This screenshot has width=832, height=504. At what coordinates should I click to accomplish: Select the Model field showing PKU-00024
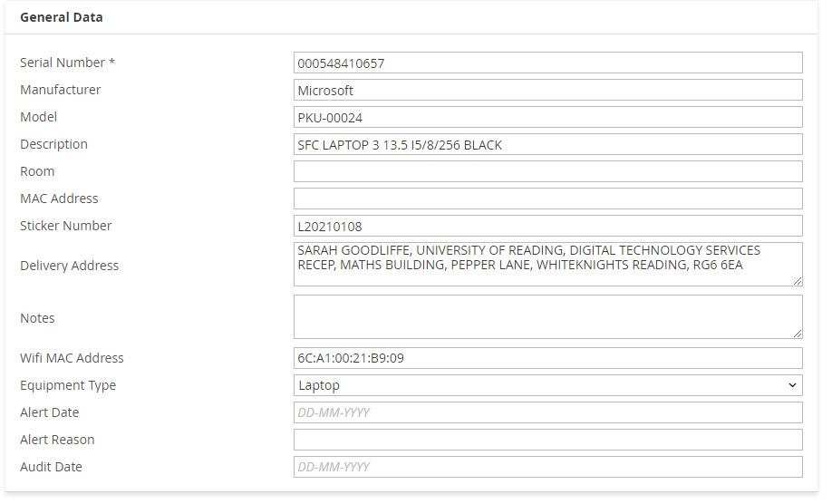pos(547,117)
